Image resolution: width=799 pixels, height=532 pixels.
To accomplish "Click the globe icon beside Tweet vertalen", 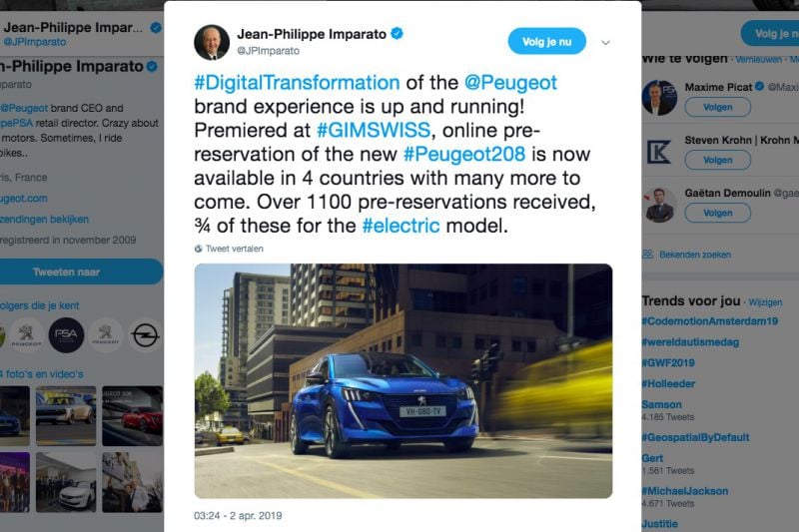I will [198, 249].
